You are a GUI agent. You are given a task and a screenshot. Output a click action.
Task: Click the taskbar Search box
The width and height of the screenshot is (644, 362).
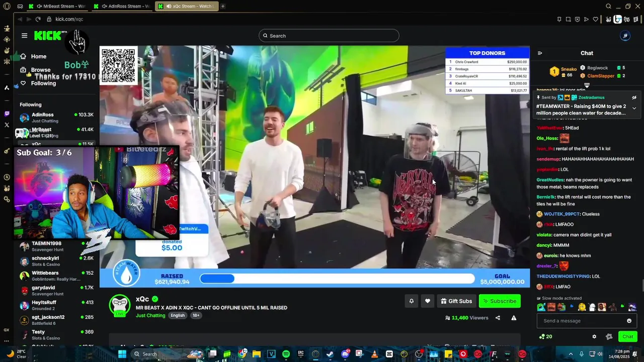(167, 354)
